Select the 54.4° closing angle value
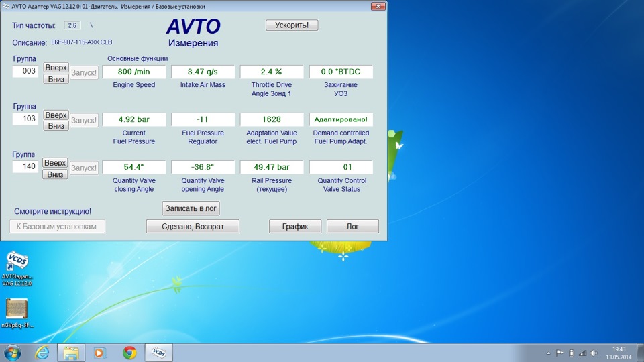This screenshot has height=362, width=644. pyautogui.click(x=134, y=167)
